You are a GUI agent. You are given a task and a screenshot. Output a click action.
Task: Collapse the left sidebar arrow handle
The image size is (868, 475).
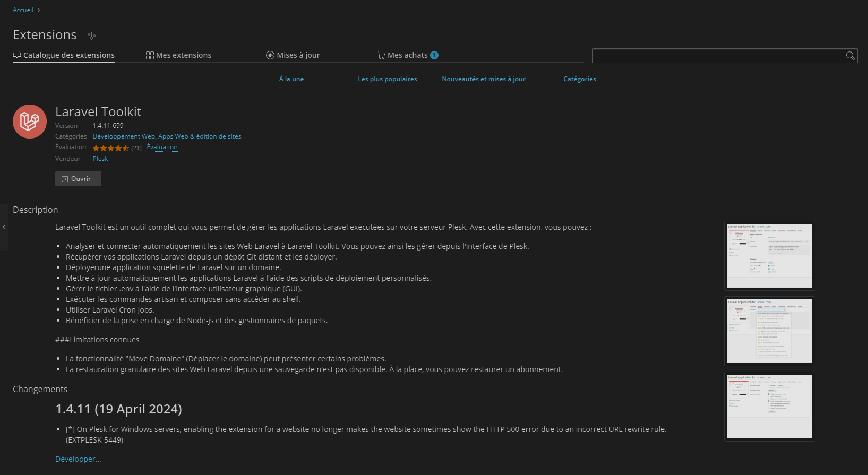[x=4, y=227]
